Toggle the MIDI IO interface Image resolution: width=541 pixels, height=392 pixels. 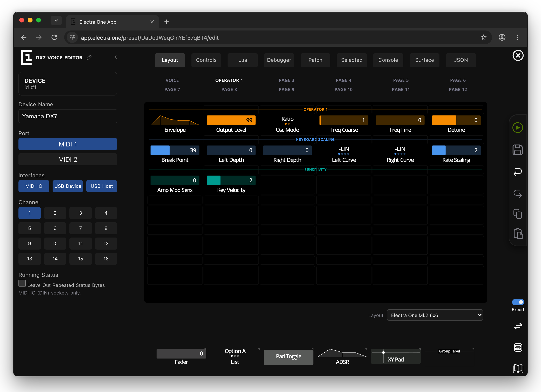tap(34, 186)
